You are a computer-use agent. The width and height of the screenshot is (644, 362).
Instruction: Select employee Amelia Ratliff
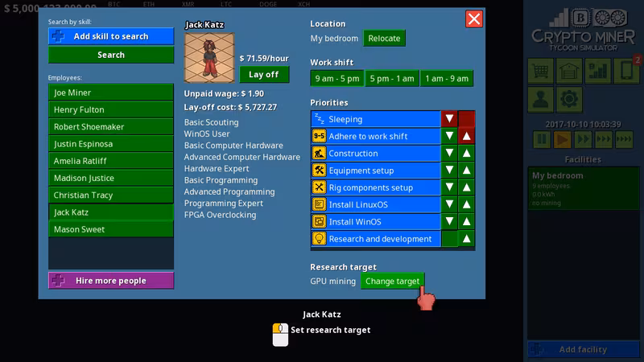pos(111,161)
